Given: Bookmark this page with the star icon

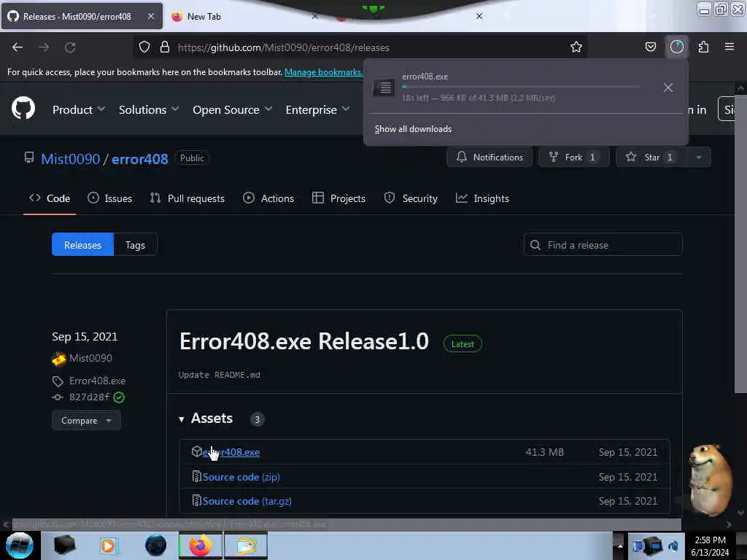Looking at the screenshot, I should (576, 47).
